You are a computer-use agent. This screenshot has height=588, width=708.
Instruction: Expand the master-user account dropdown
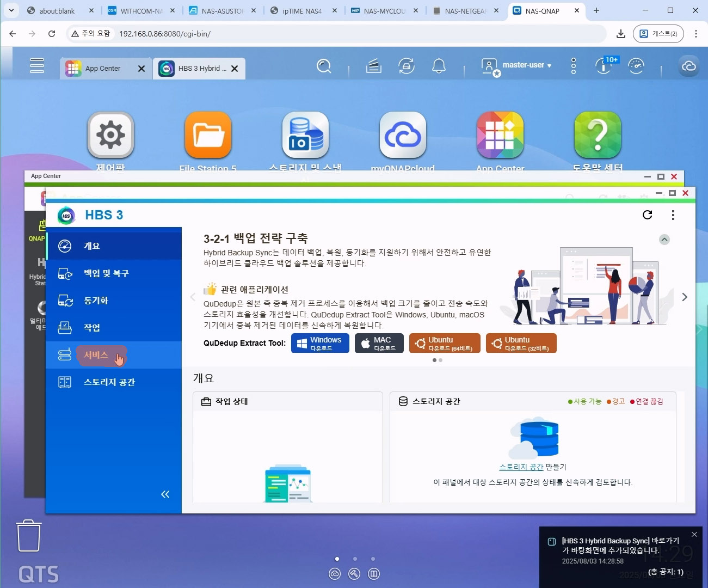(x=526, y=65)
